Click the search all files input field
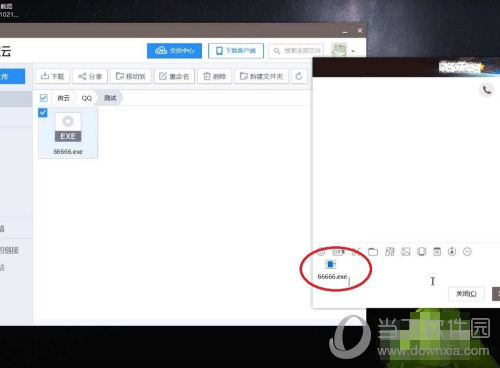Viewport: 500px width, 368px height. pos(296,51)
